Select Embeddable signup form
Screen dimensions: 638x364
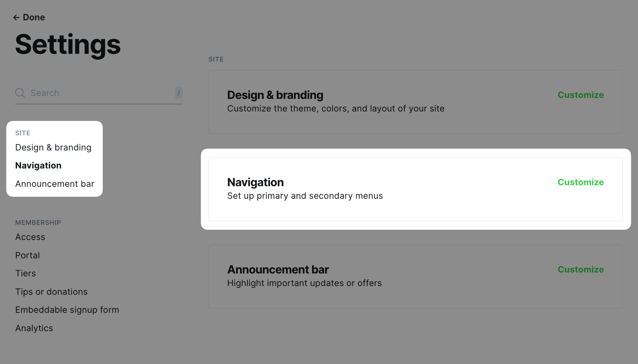click(67, 310)
